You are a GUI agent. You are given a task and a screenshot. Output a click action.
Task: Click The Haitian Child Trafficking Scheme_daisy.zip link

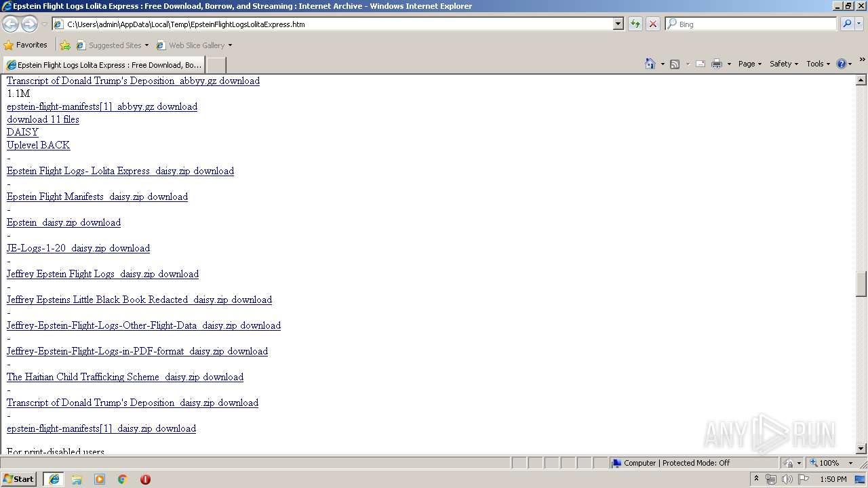[125, 377]
